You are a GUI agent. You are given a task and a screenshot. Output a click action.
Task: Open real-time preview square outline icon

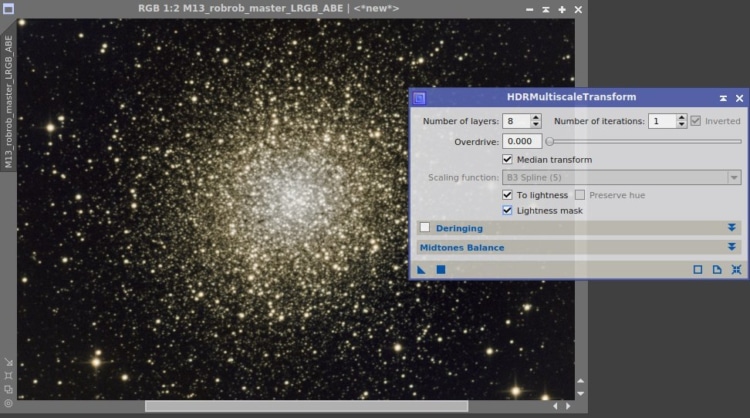[x=698, y=270]
